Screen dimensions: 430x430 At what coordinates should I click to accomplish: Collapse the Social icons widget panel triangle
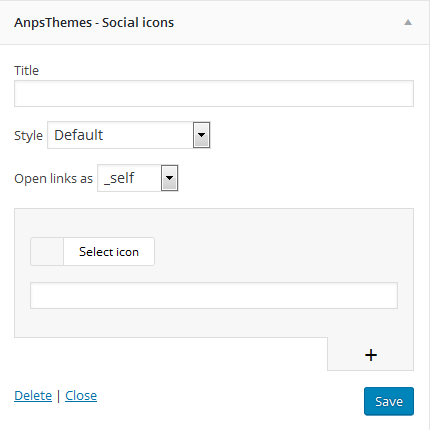(x=408, y=23)
